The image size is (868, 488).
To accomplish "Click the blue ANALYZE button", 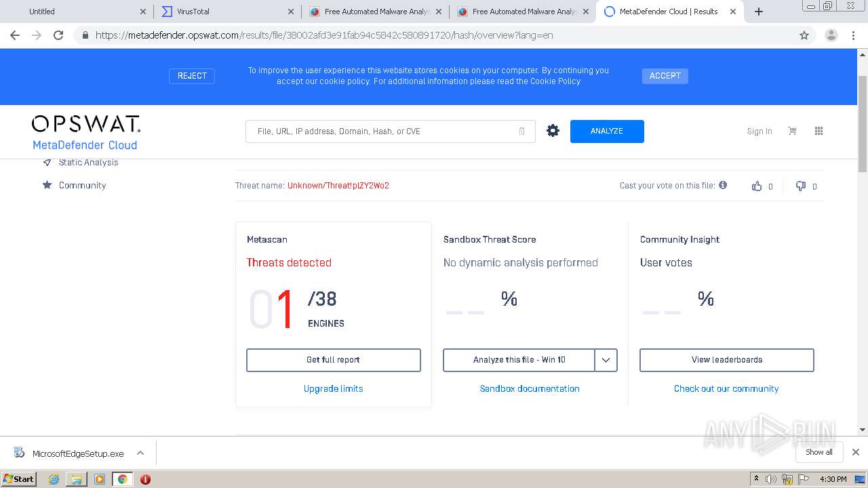I will click(607, 131).
